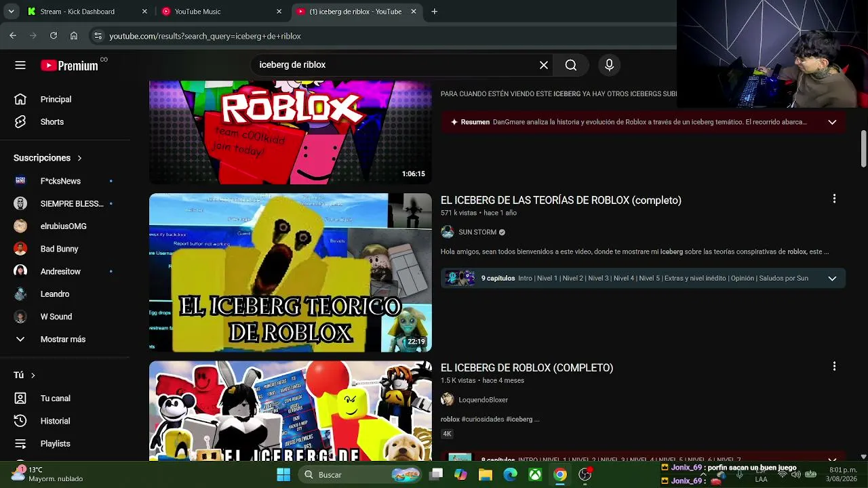Open EL ICEBERG DE LAS TEORÍAS DE ROBLOX title
Image resolution: width=868 pixels, height=488 pixels.
[561, 201]
